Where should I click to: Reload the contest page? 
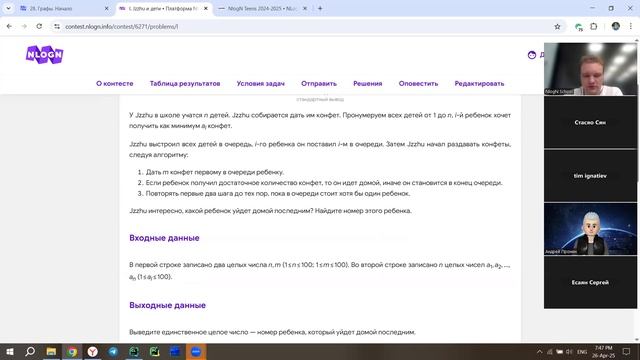point(39,27)
